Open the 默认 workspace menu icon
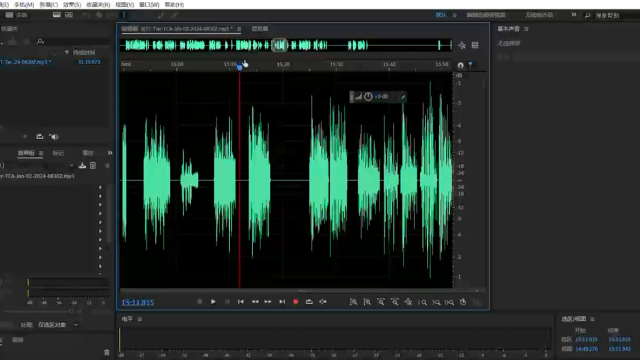Image resolution: width=640 pixels, height=360 pixels. [454, 15]
